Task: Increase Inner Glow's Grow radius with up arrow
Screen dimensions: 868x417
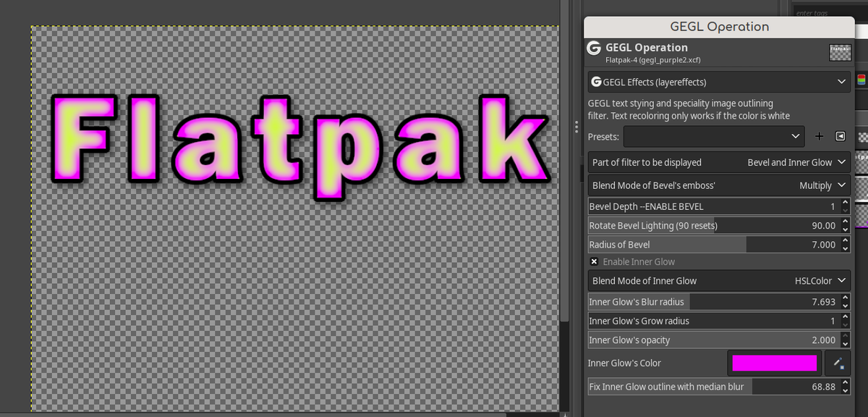Action: 845,316
